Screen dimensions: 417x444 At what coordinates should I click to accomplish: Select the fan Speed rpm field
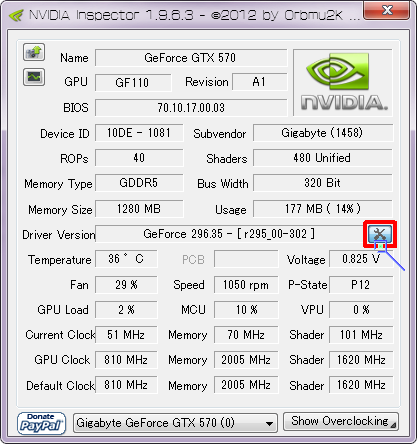pyautogui.click(x=246, y=285)
